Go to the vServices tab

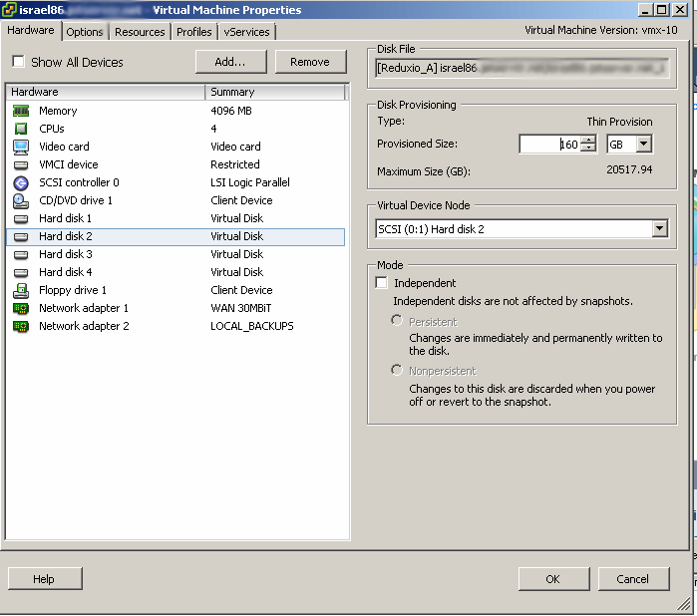pyautogui.click(x=246, y=32)
